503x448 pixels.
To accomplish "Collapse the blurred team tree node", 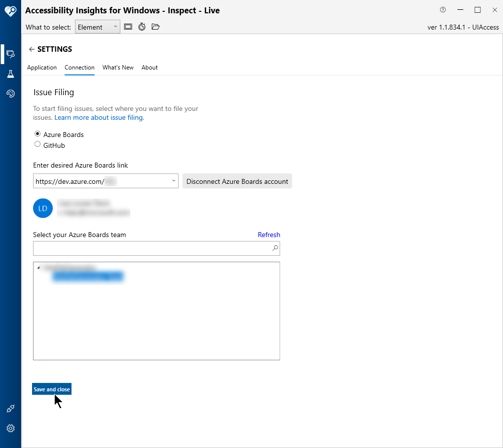I will (38, 268).
